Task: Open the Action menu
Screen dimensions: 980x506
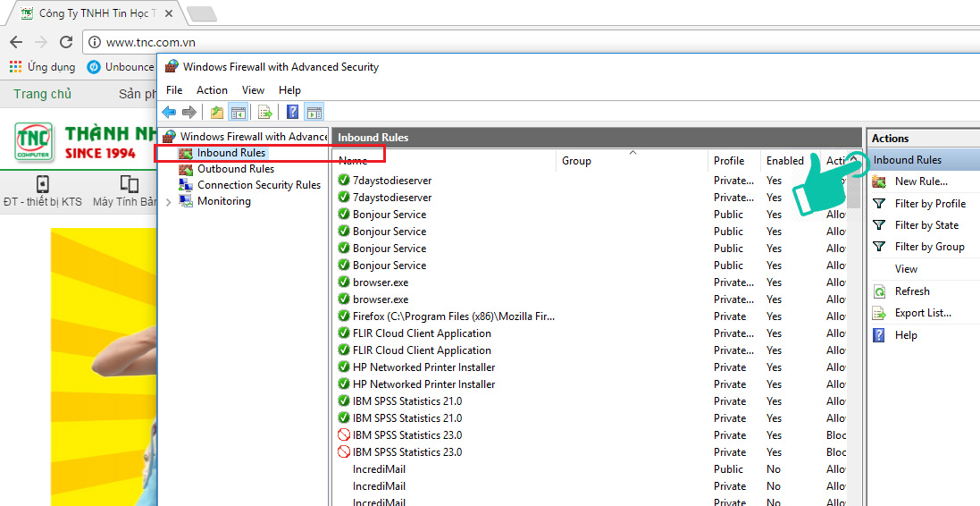Action: tap(212, 90)
